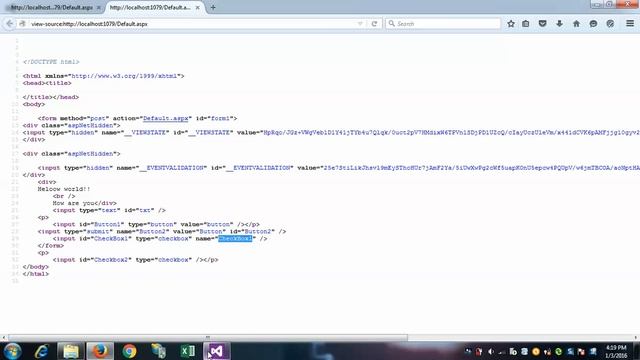
Task: Click the highlighted CheckBox1 name value
Action: 235,238
